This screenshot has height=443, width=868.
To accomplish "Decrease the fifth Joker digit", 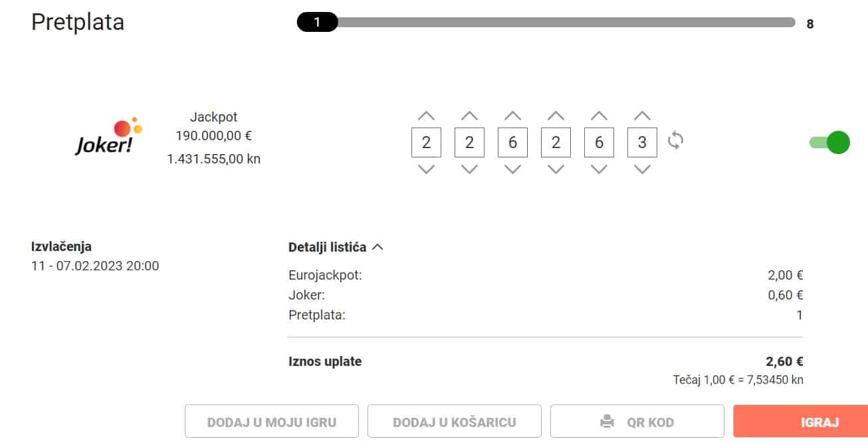I will tap(599, 169).
